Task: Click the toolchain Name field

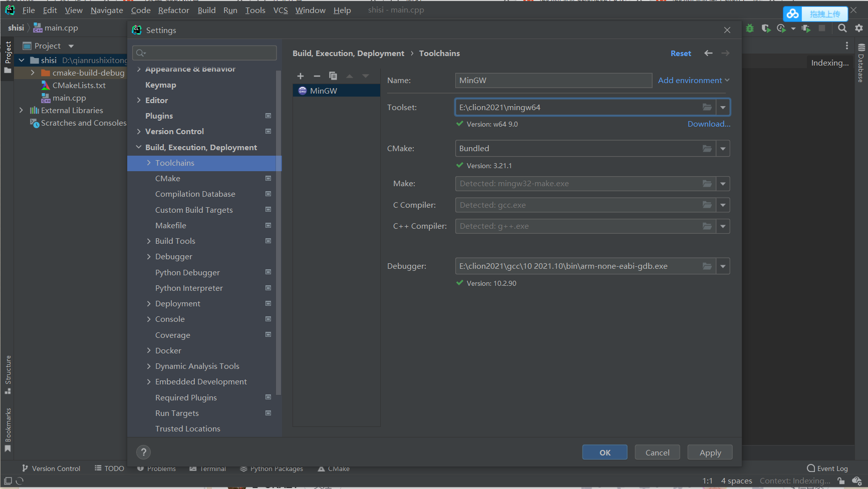Action: click(553, 80)
